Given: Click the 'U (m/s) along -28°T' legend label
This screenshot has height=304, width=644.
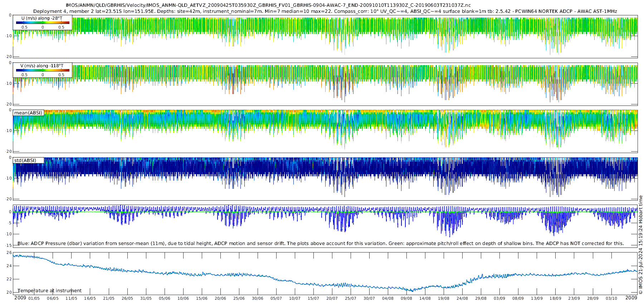Looking at the screenshot, I should click(x=42, y=18).
